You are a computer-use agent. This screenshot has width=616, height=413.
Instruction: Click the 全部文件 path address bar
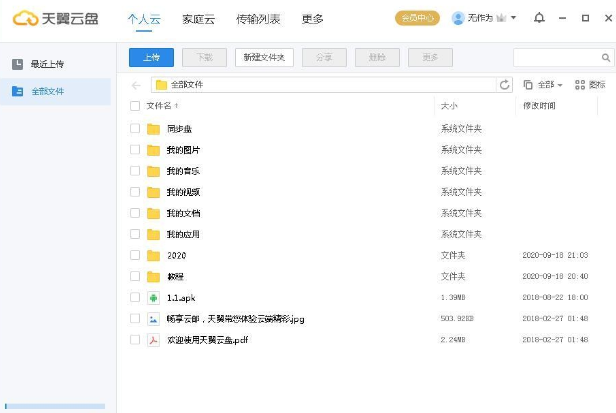[323, 84]
